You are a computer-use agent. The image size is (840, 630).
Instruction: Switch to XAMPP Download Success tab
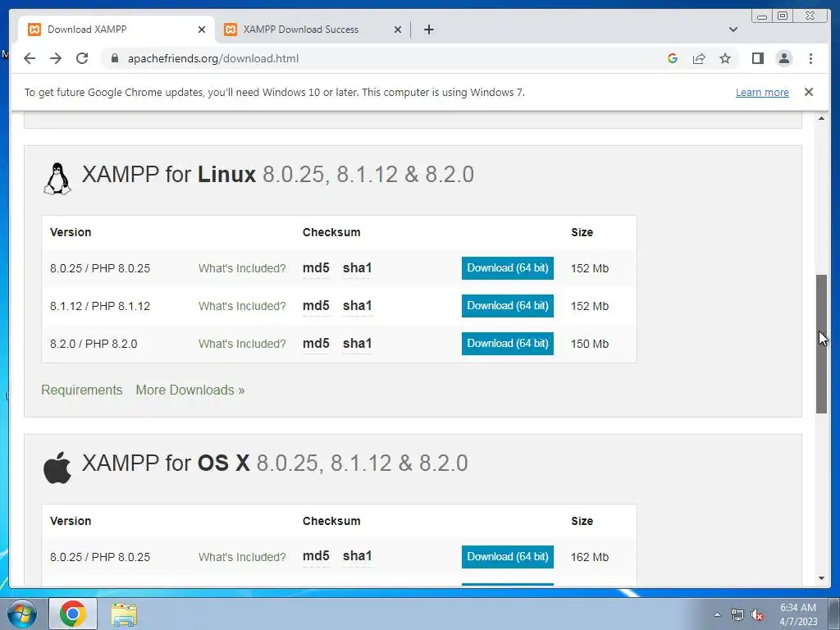coord(313,30)
